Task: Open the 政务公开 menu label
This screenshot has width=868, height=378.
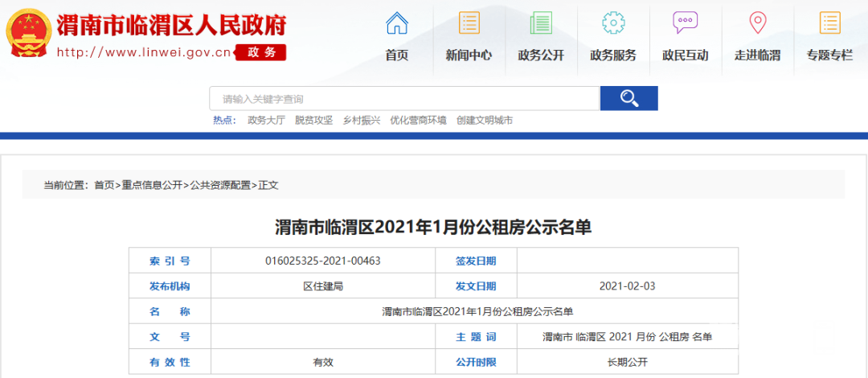Action: [541, 55]
